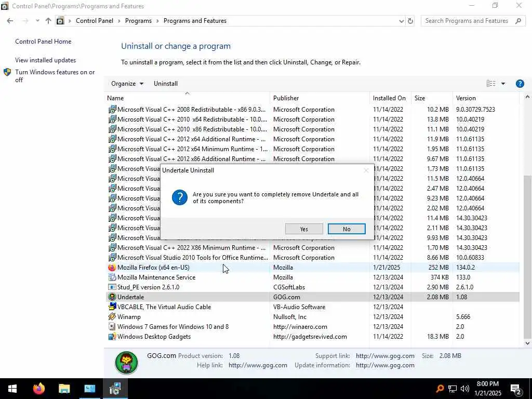Sort by the Publisher column header
This screenshot has width=532, height=399.
320,98
